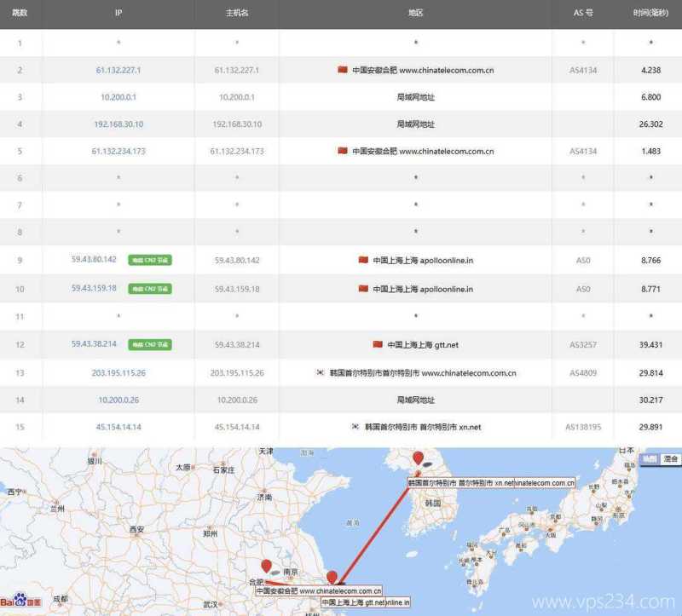Click the 跳数 column header

(21, 14)
